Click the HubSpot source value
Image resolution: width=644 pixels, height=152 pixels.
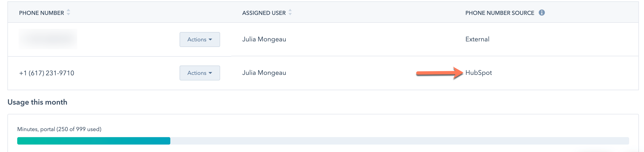point(478,73)
